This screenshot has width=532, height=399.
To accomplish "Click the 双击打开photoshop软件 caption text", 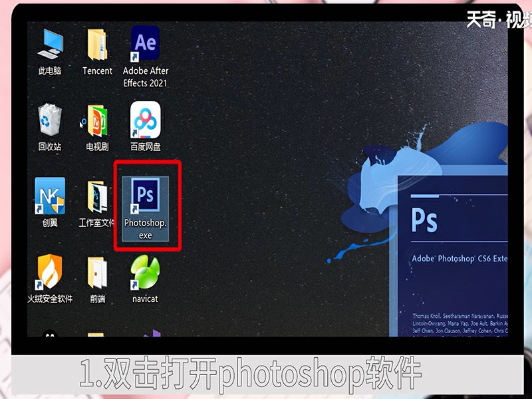I will 251,375.
